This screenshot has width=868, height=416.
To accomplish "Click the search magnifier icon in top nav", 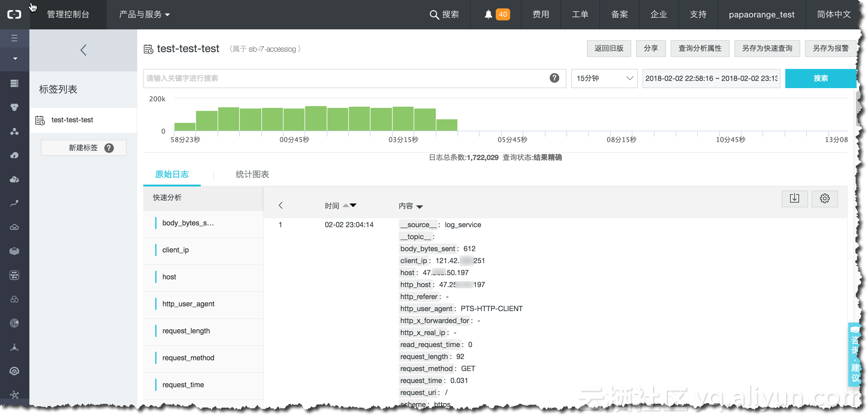I will (436, 14).
